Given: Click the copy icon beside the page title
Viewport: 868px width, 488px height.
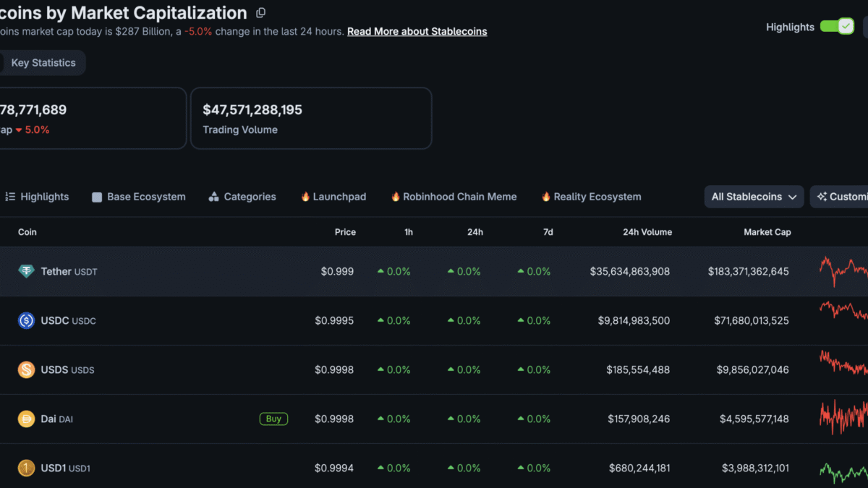Looking at the screenshot, I should [261, 13].
